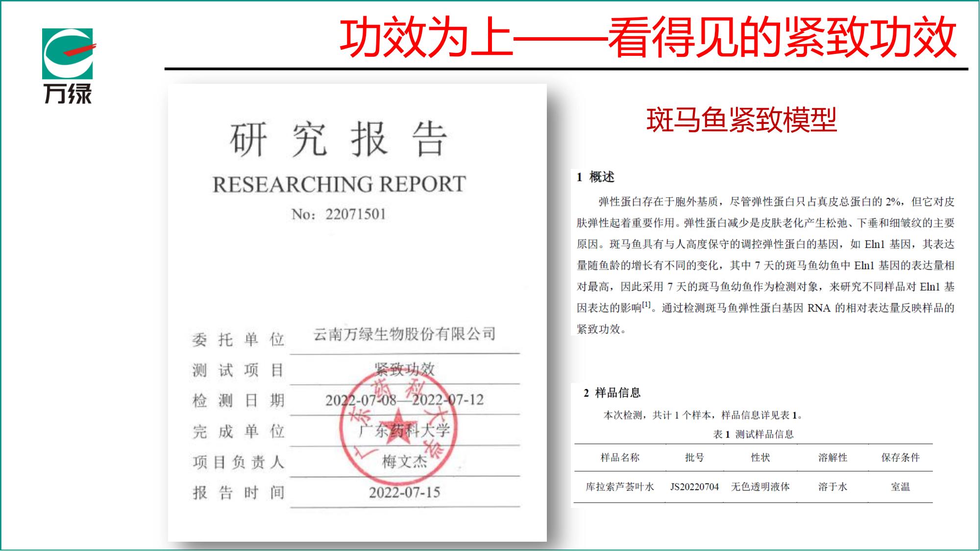Click the cell 无色透明液体
980x551 pixels.
[x=760, y=487]
